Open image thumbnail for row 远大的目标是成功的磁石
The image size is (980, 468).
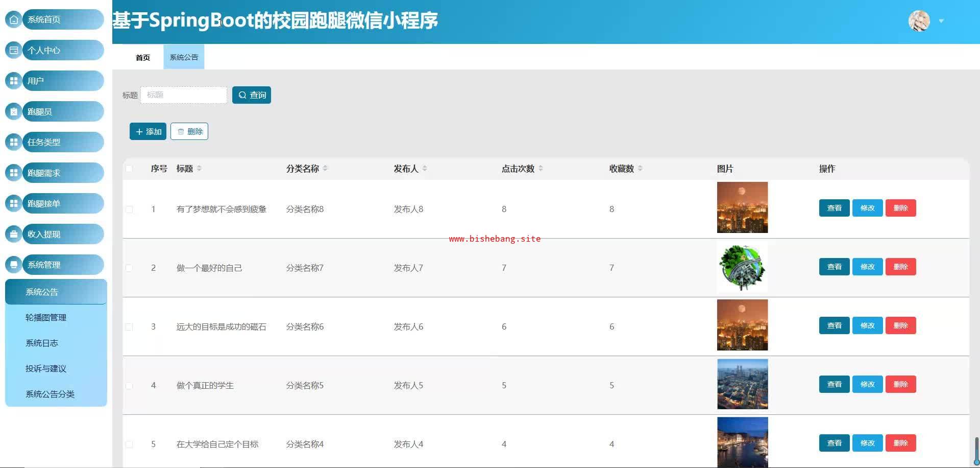(742, 325)
